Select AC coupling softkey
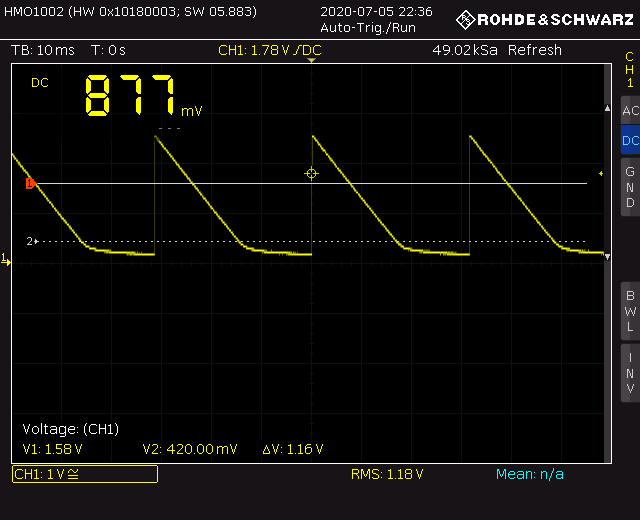This screenshot has width=640, height=520. (x=630, y=111)
